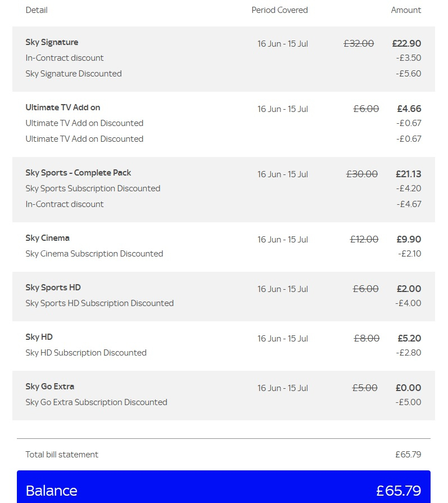
Task: Click the blue Balance banner
Action: pos(224,487)
